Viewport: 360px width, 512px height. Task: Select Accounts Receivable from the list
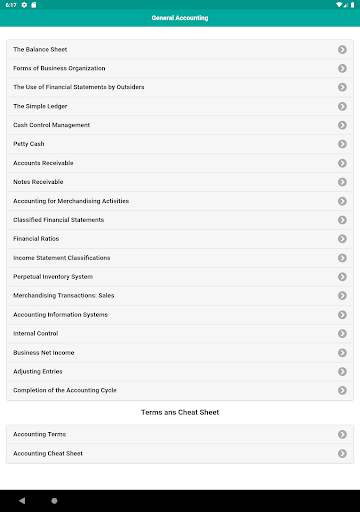point(180,163)
